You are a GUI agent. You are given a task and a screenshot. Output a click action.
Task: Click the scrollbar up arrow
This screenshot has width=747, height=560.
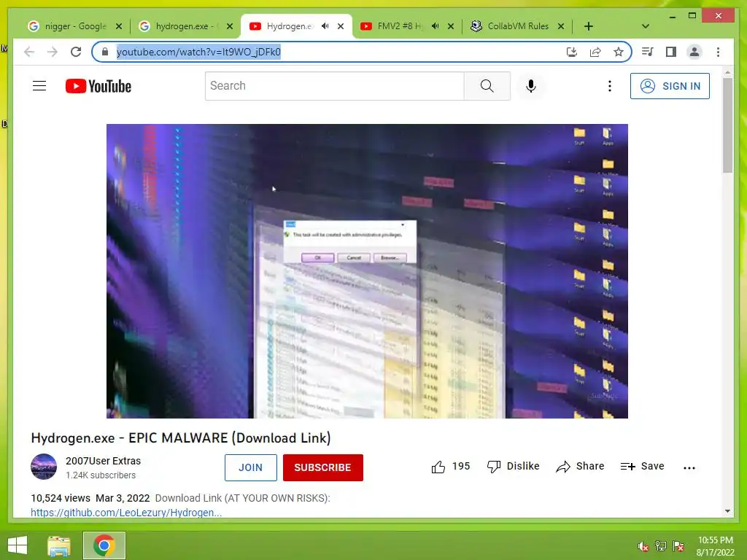click(727, 73)
